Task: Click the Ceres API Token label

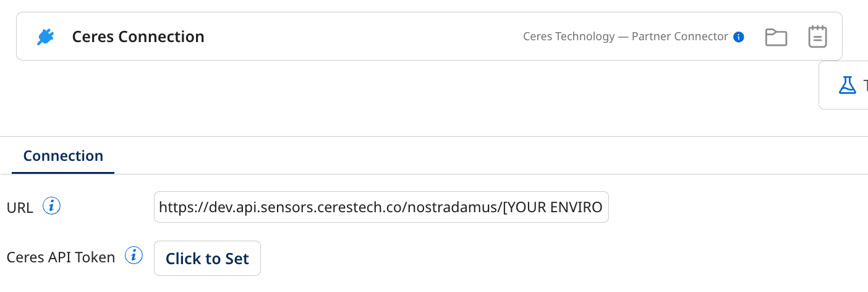Action: click(61, 257)
